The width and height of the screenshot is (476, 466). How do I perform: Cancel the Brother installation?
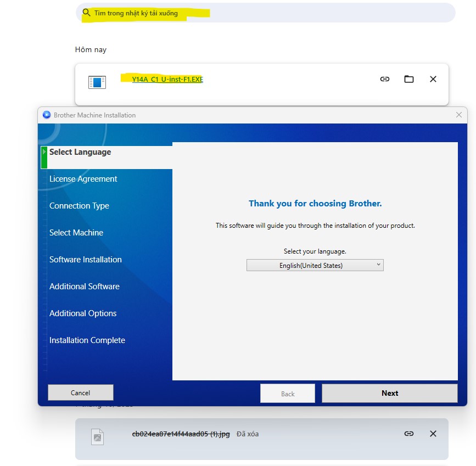(x=80, y=392)
